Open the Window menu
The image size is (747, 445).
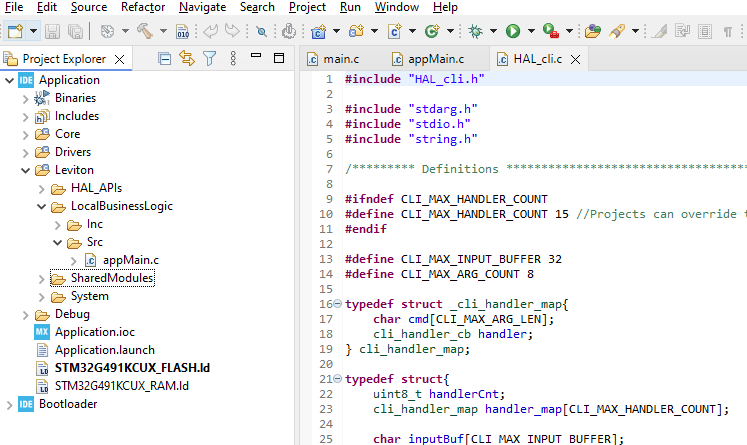pos(396,7)
